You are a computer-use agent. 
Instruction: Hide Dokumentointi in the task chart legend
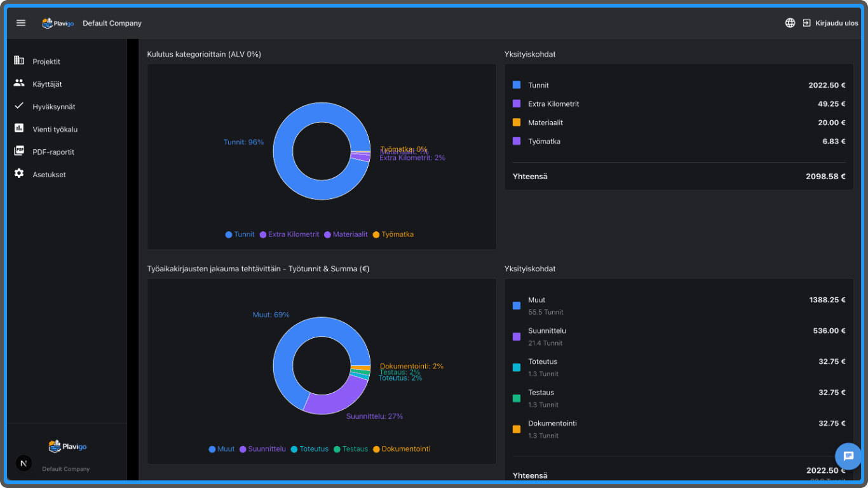coord(401,449)
